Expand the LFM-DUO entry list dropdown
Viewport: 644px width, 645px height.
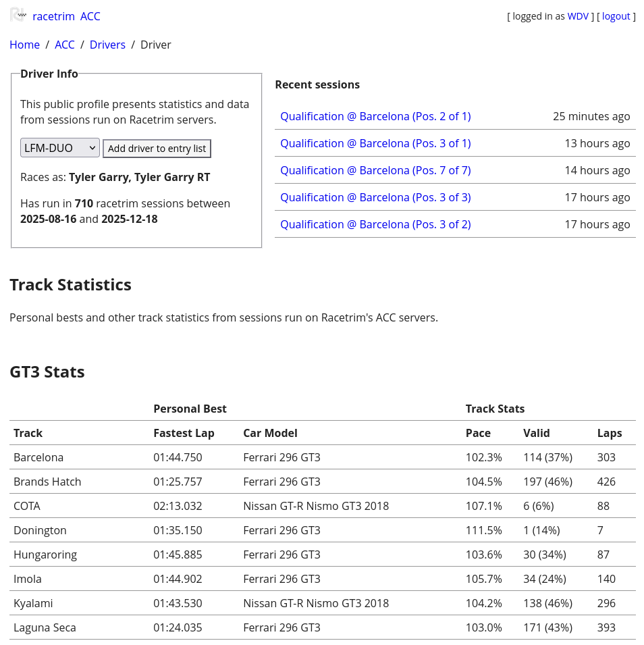click(x=60, y=148)
